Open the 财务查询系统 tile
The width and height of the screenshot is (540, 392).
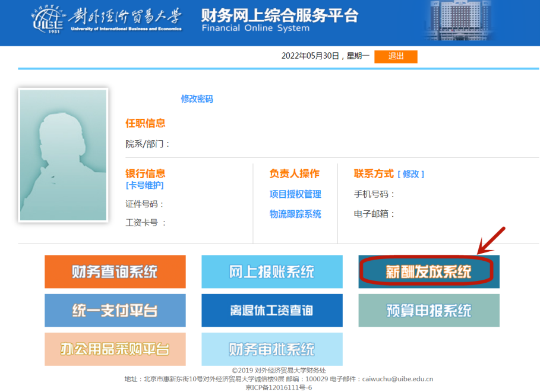[115, 272]
